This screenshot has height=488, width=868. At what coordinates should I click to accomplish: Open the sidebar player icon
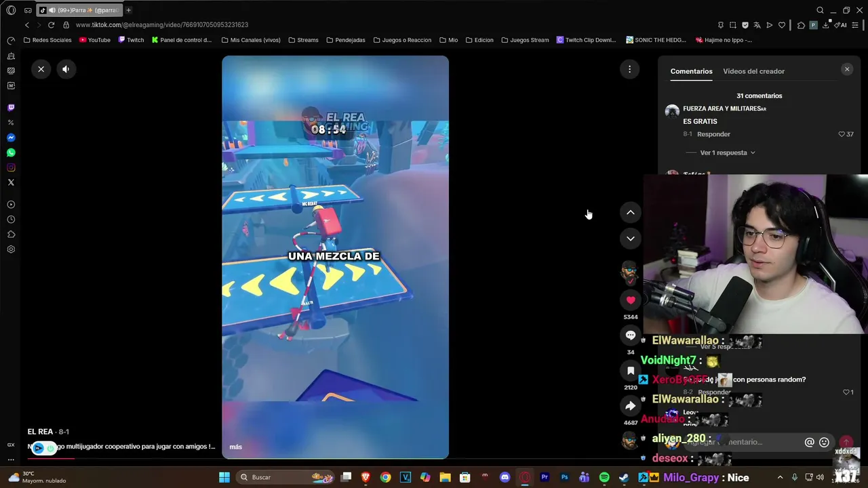pyautogui.click(x=11, y=205)
